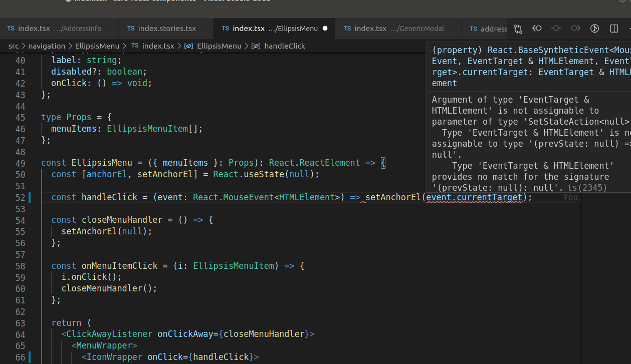Click setAnchorEl call on line 52

coord(393,197)
